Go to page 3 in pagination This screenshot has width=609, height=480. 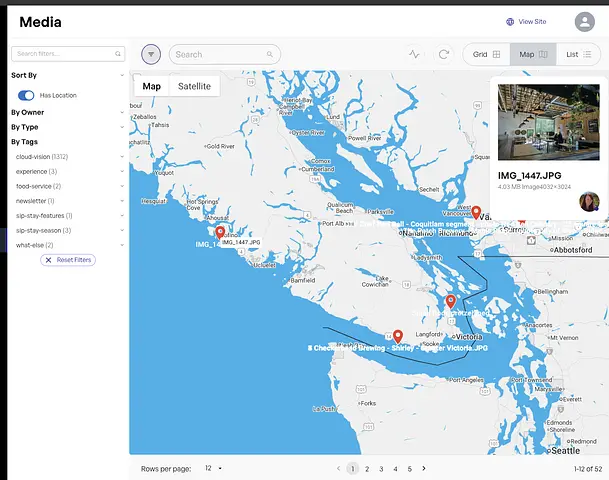pos(381,468)
